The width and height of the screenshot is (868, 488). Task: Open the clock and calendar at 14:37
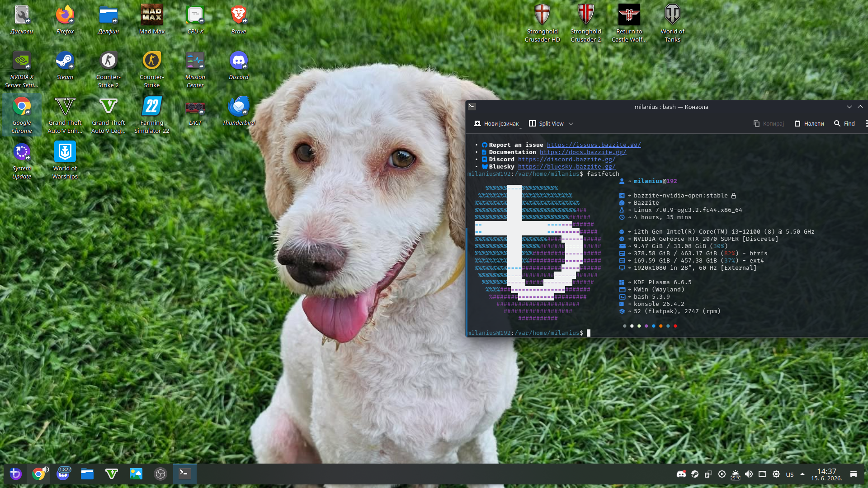point(826,474)
